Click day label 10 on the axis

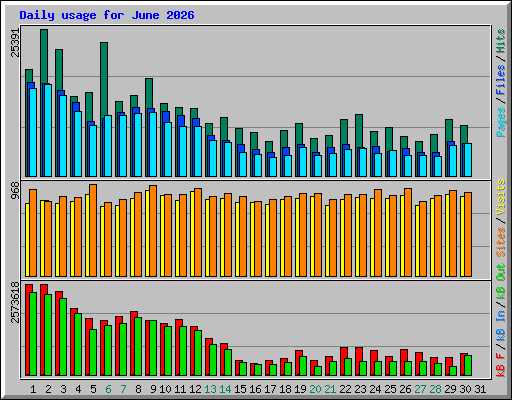(x=165, y=389)
